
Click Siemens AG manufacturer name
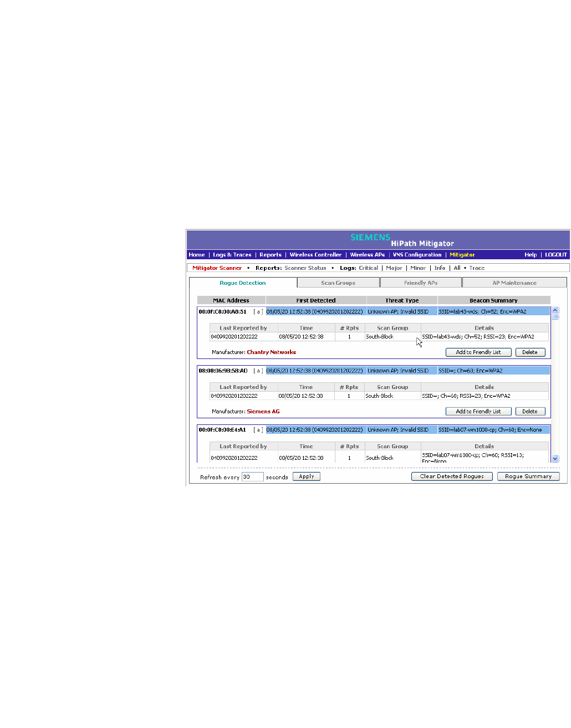click(263, 412)
